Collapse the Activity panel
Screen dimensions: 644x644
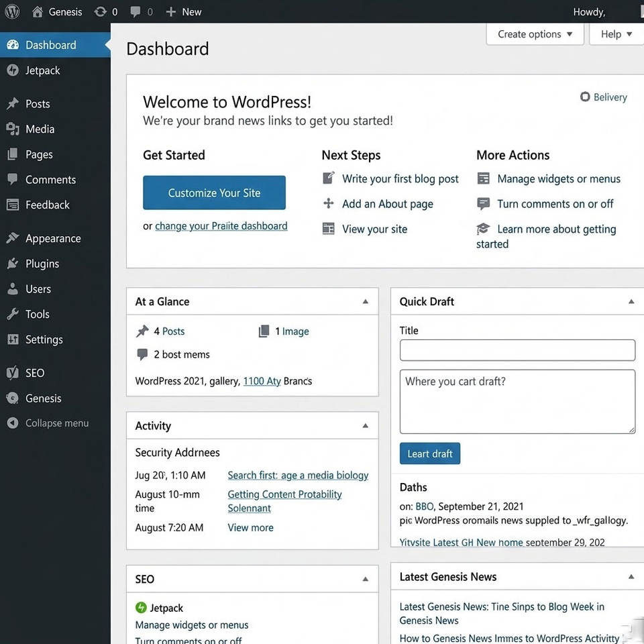pyautogui.click(x=365, y=426)
